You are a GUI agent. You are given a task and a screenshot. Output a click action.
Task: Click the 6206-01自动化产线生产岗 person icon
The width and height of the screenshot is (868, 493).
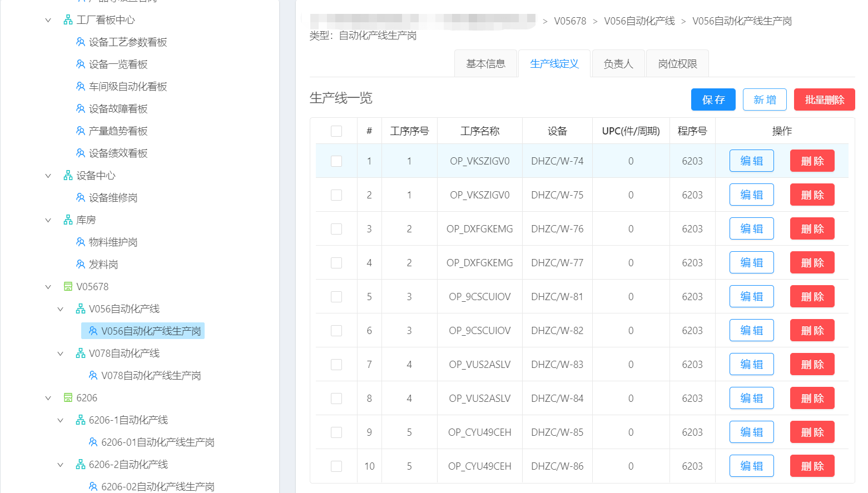(x=93, y=442)
